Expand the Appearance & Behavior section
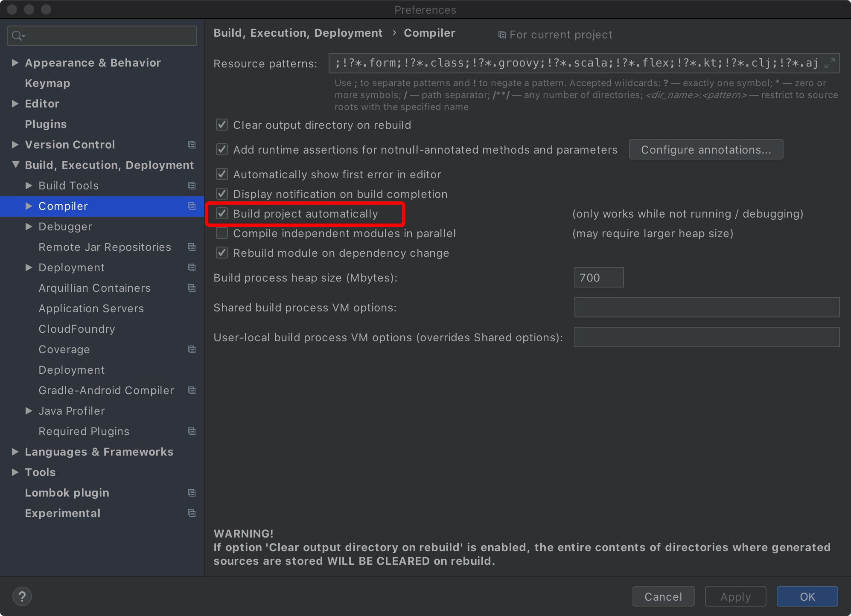This screenshot has height=616, width=851. click(15, 63)
